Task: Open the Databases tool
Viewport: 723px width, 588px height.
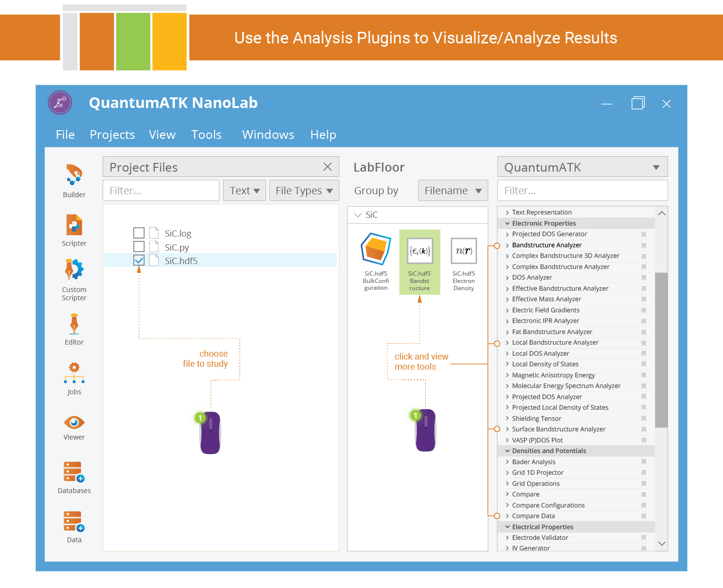Action: [x=74, y=478]
